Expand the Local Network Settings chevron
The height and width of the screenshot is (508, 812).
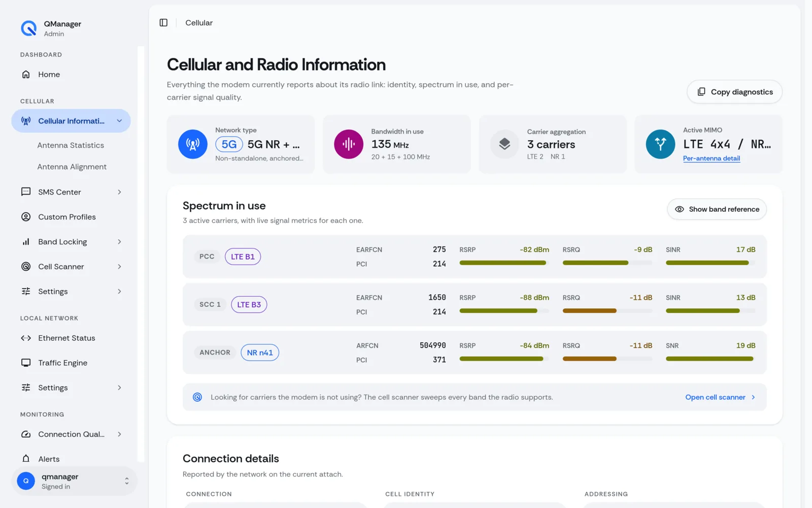pos(119,388)
